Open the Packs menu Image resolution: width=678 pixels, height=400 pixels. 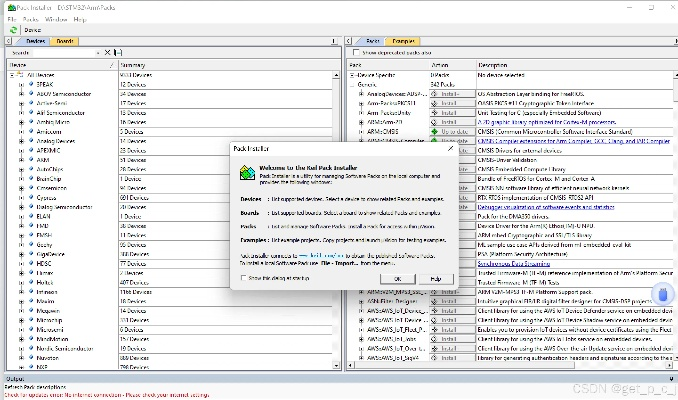point(33,19)
